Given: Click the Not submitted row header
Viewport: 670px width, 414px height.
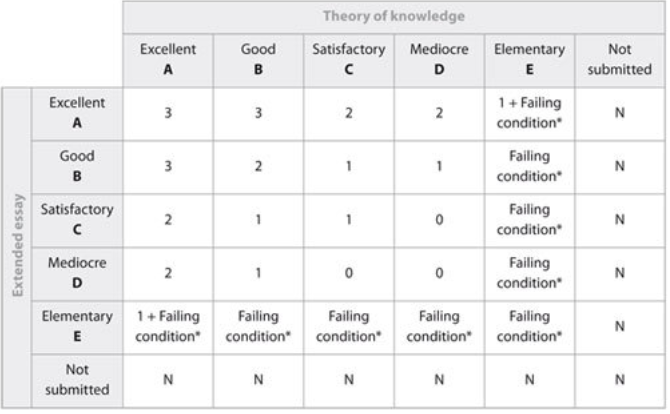Looking at the screenshot, I should pyautogui.click(x=77, y=381).
